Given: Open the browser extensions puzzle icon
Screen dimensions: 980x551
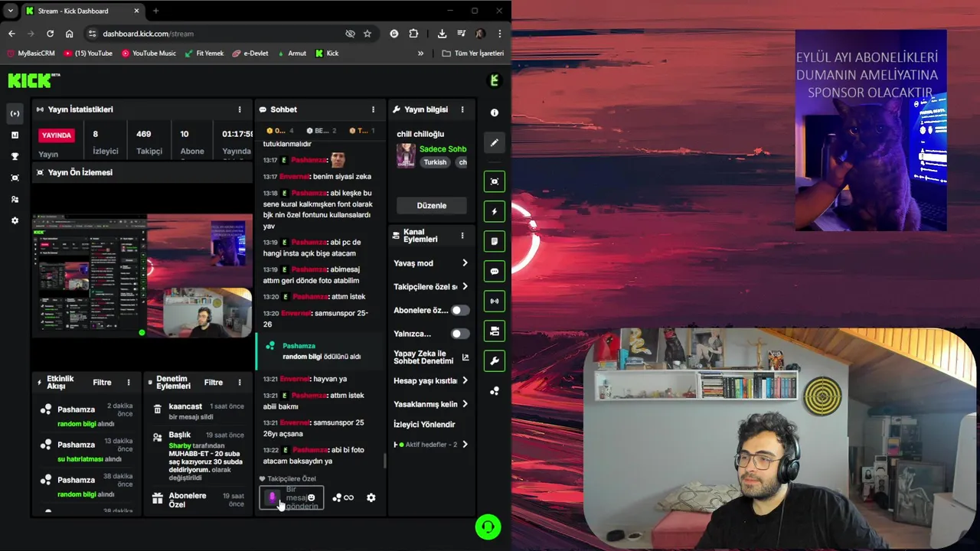Looking at the screenshot, I should 413,34.
